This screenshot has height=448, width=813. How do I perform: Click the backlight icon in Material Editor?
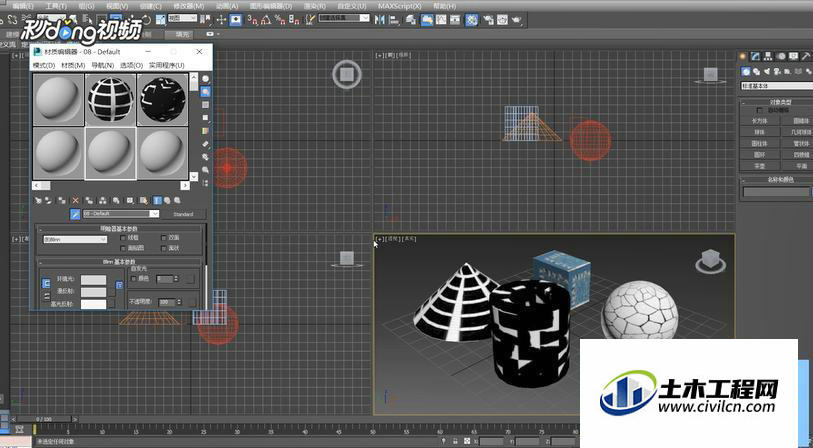pyautogui.click(x=205, y=92)
